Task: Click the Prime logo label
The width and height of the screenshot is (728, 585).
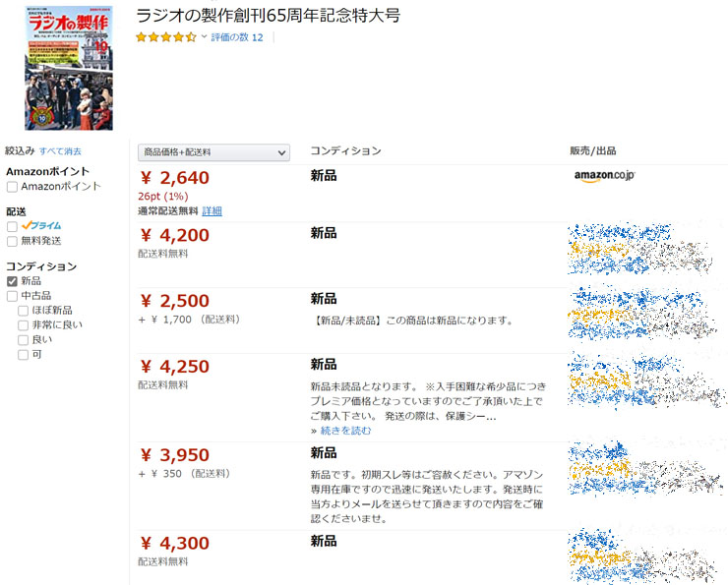Action: [41, 225]
